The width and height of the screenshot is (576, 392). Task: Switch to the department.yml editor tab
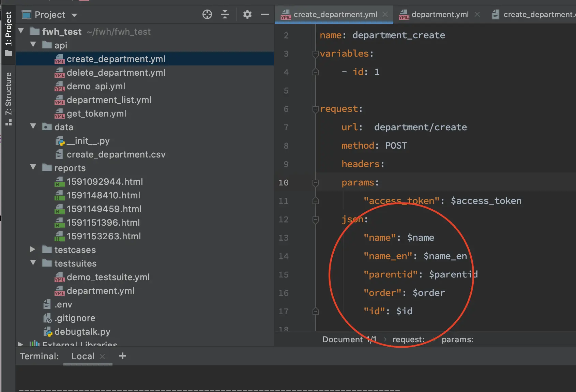[x=440, y=14]
